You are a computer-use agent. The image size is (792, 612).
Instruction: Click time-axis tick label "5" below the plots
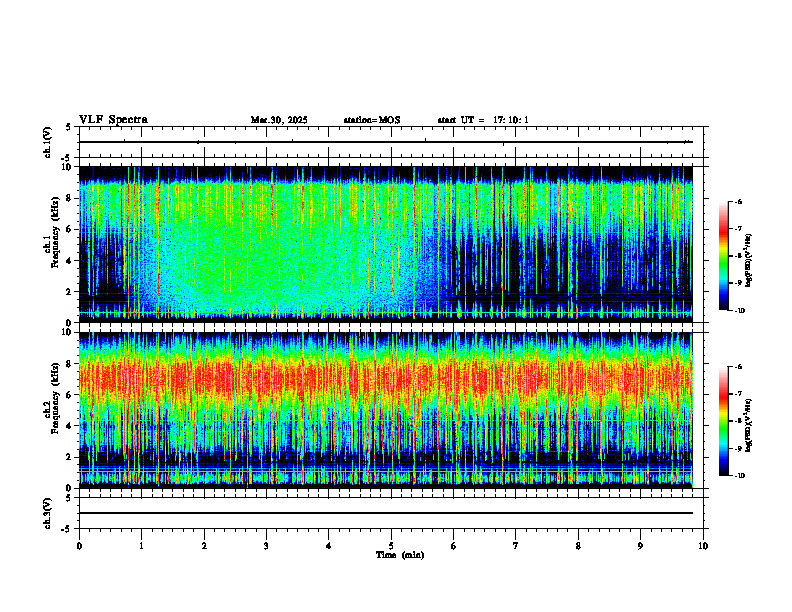point(391,546)
